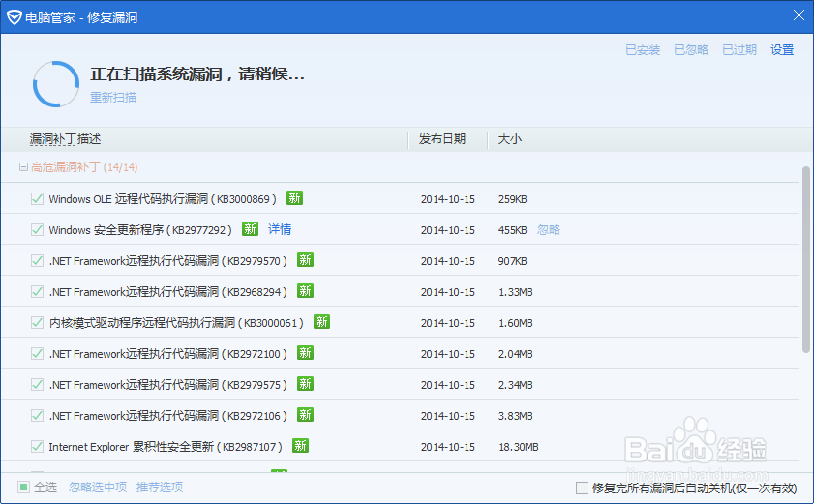Select size 1.60MB of KB3000061
This screenshot has height=504, width=814.
(x=516, y=323)
